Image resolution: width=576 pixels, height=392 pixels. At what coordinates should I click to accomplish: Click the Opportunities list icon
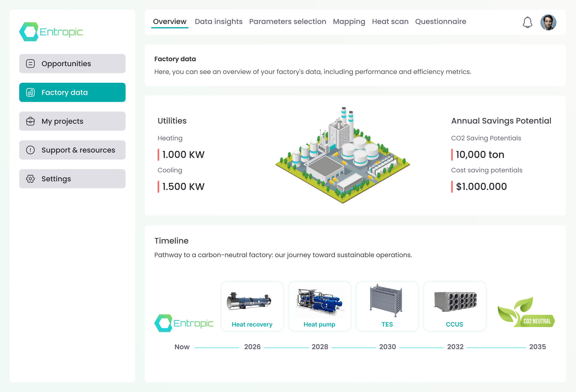click(x=30, y=64)
